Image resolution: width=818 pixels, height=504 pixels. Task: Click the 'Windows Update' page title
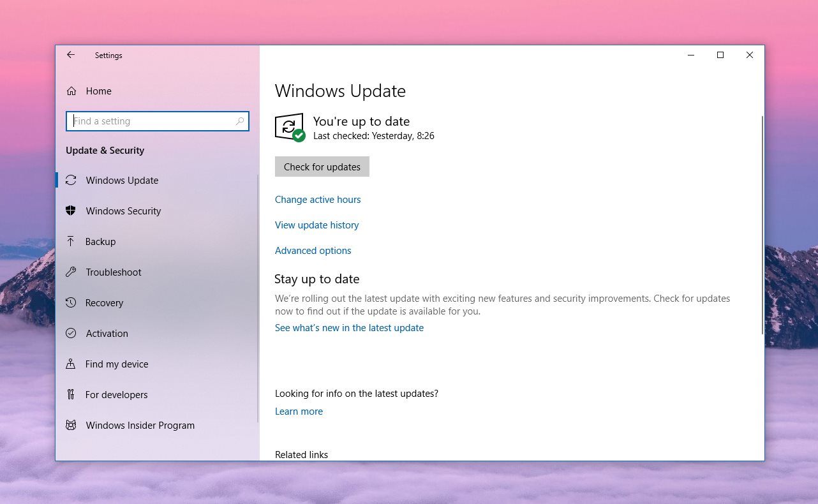pos(340,91)
